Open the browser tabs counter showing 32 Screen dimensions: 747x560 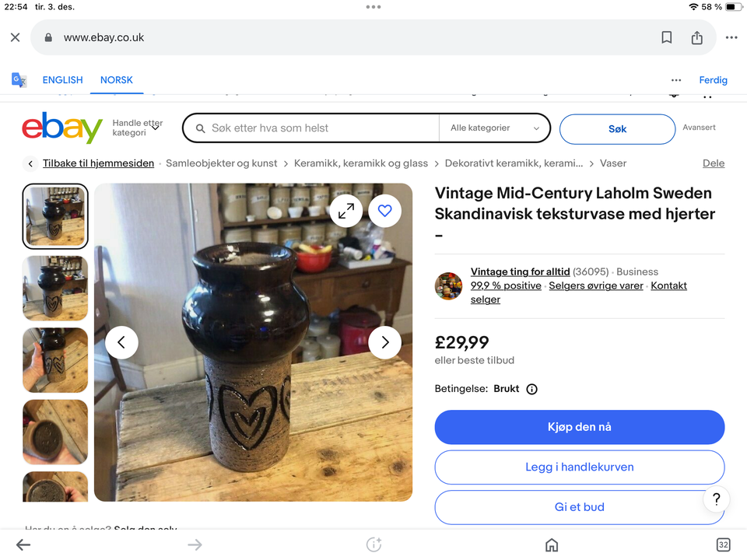coord(723,544)
